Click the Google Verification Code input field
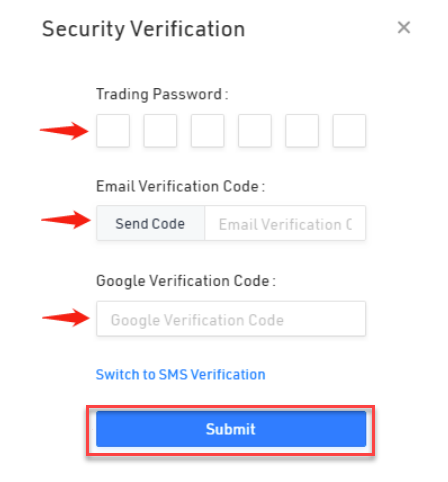Image resolution: width=448 pixels, height=482 pixels. (x=231, y=319)
